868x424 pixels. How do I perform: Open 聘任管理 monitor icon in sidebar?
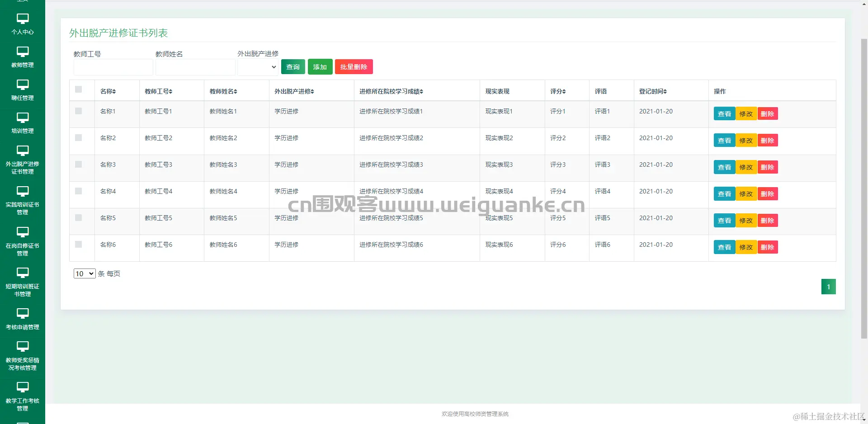[23, 85]
